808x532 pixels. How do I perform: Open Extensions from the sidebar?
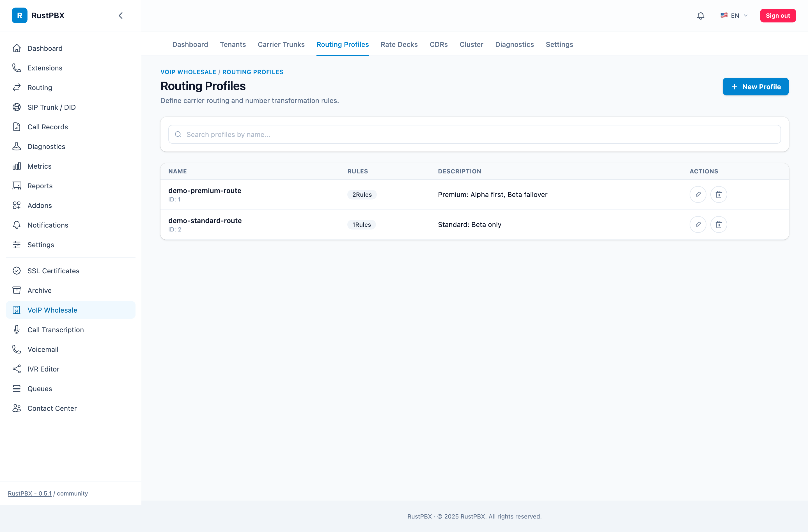[71, 68]
